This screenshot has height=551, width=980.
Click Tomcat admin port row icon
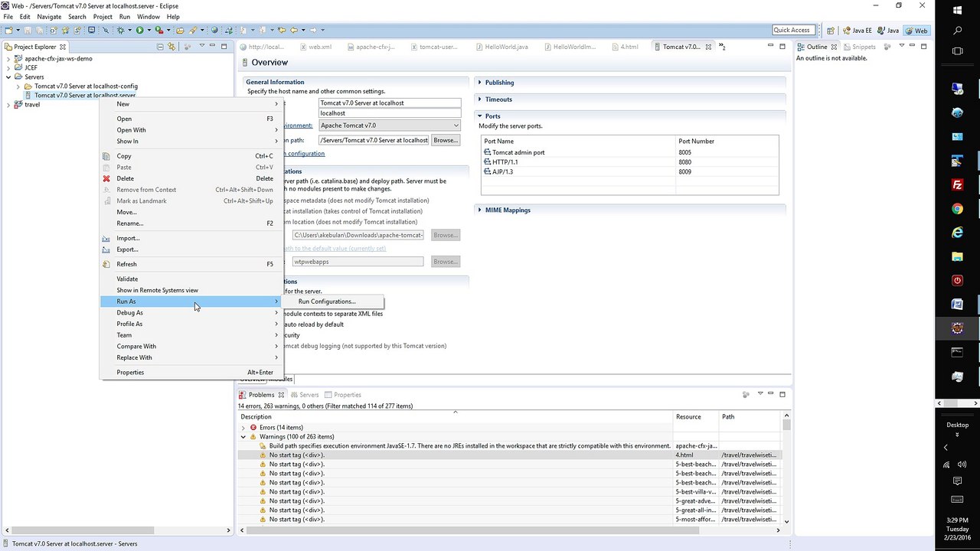point(488,152)
